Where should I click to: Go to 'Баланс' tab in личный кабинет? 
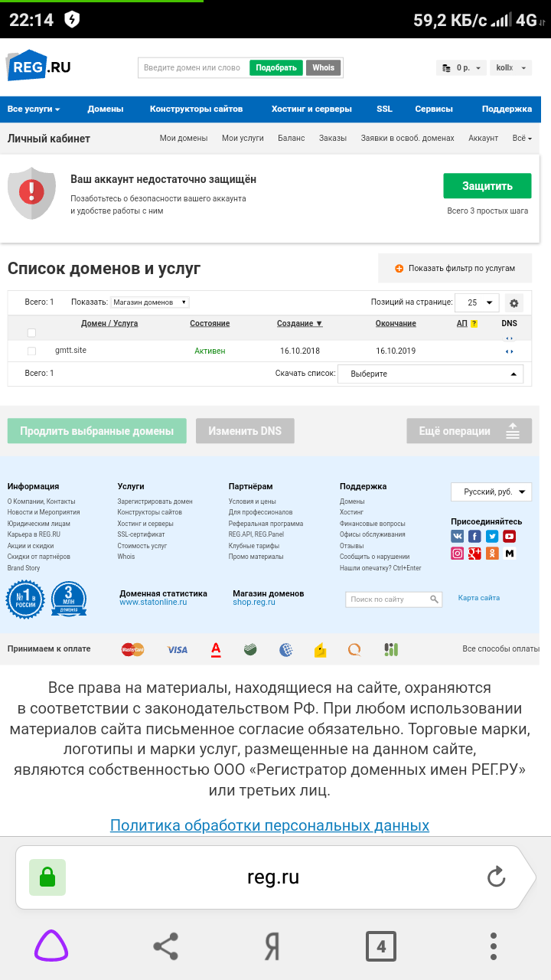coord(291,139)
